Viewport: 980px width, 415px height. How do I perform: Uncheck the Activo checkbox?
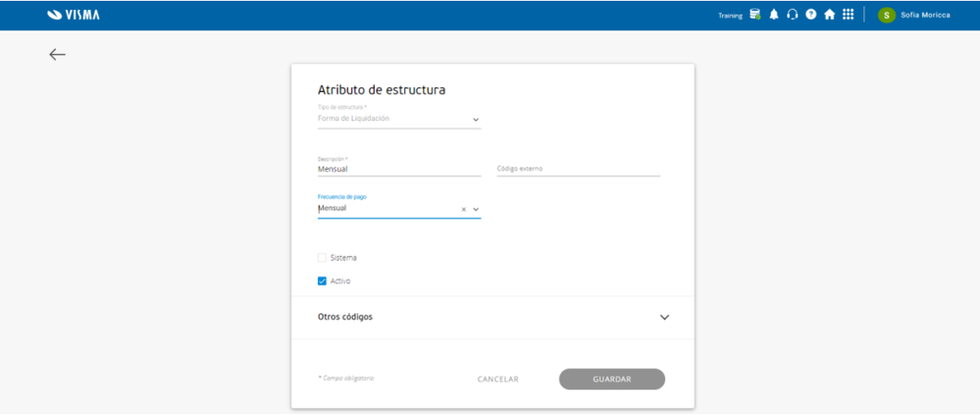click(x=323, y=282)
